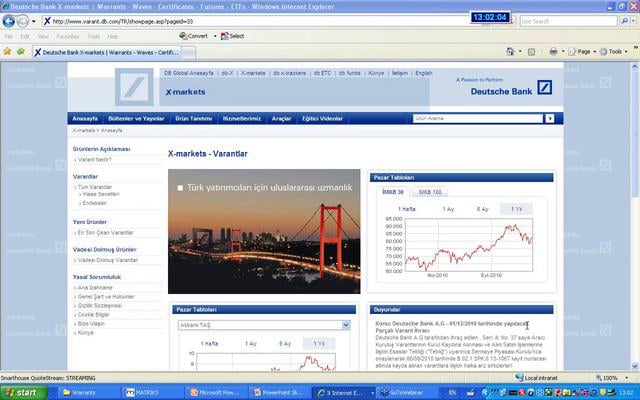
Task: Open the db ETC top link
Action: [322, 73]
